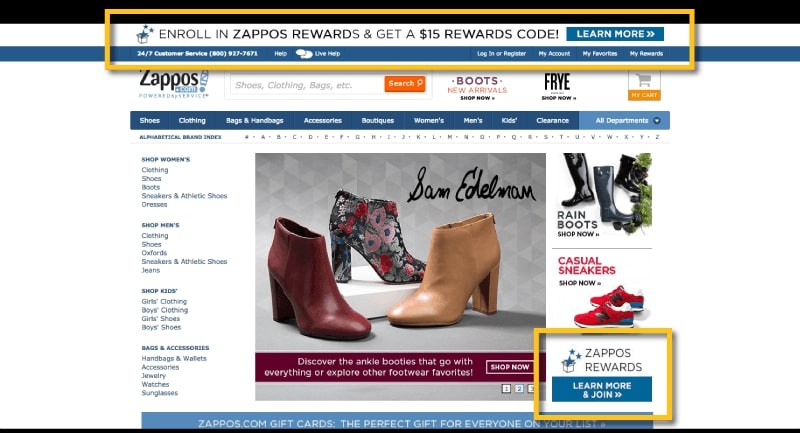Click the My Cart button

(x=644, y=95)
